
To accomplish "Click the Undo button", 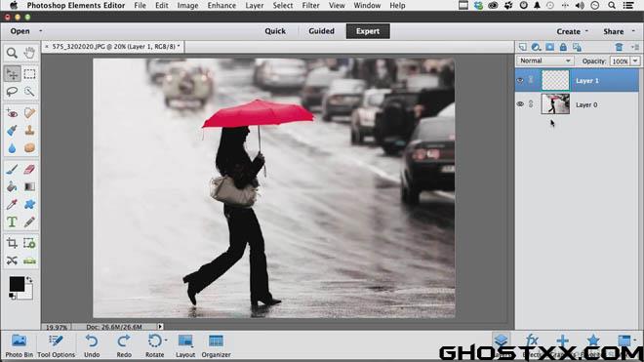I will pos(92,345).
